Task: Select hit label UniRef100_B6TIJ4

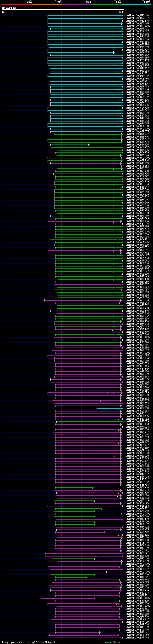Action: pyautogui.click(x=137, y=184)
